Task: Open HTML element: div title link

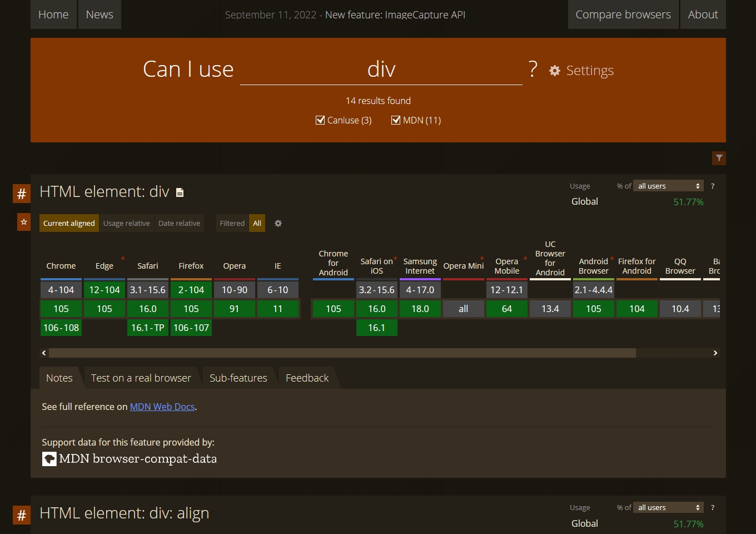Action: (104, 191)
